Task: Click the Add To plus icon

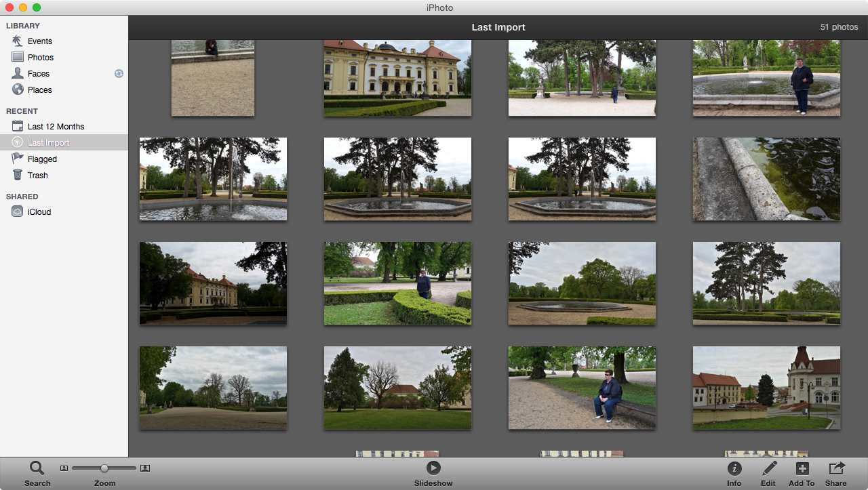Action: pyautogui.click(x=802, y=468)
